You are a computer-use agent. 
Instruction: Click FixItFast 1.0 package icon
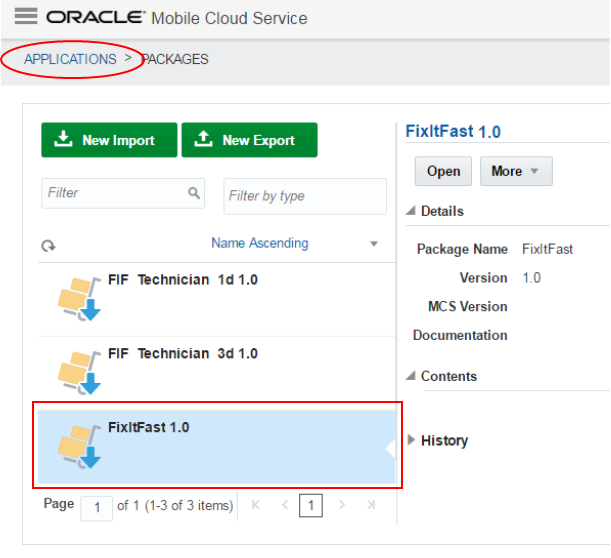(79, 446)
